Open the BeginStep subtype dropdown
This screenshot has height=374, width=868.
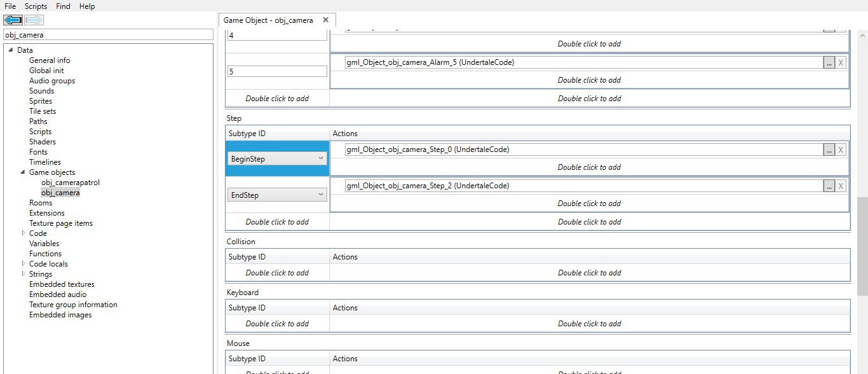pyautogui.click(x=277, y=159)
